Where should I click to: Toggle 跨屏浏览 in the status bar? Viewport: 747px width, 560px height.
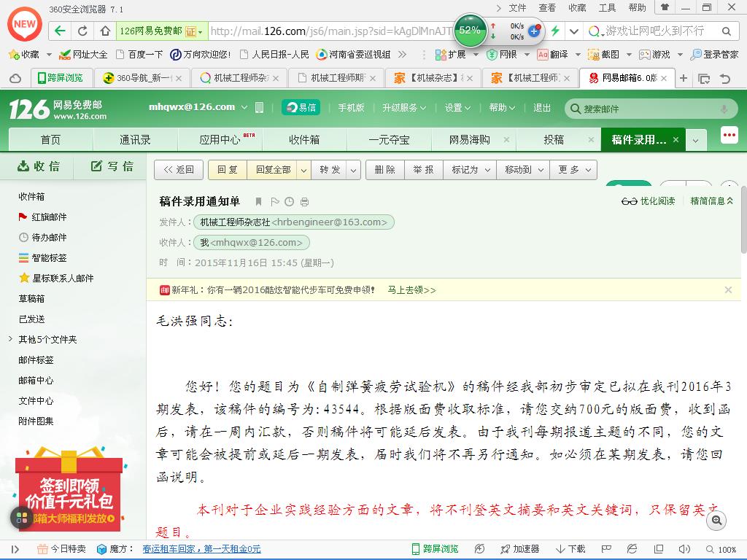pyautogui.click(x=435, y=549)
